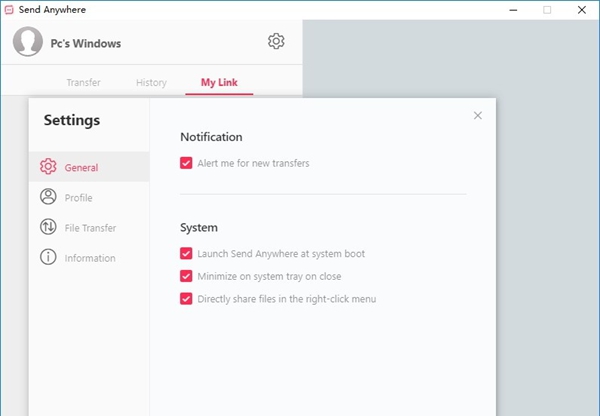
Task: Open the General settings section
Action: click(89, 166)
